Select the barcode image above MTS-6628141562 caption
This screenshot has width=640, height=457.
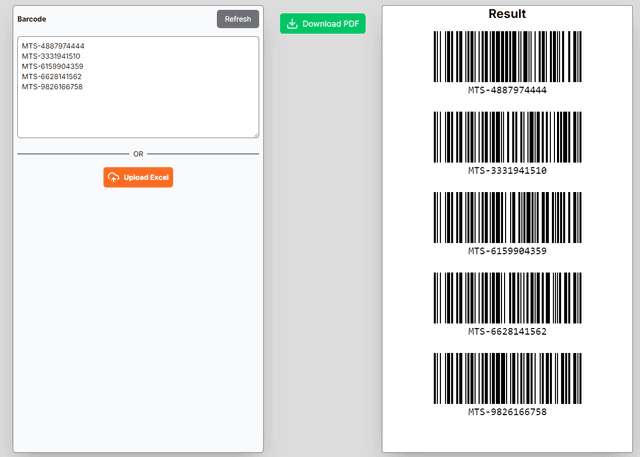507,298
